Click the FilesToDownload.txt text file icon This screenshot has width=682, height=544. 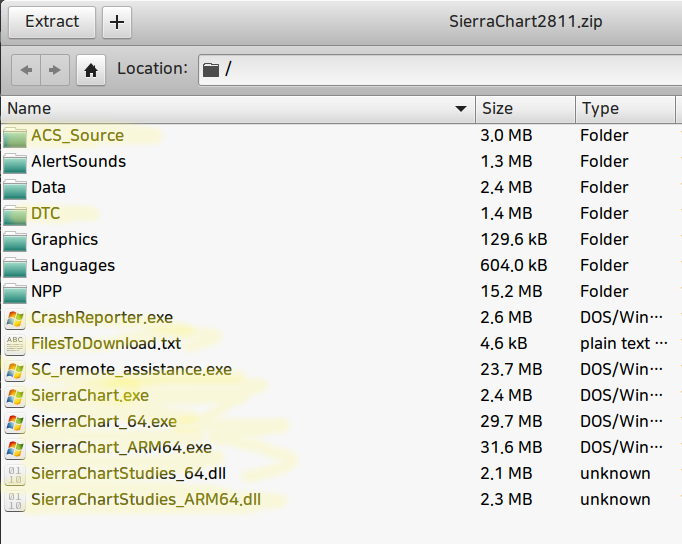coord(15,344)
